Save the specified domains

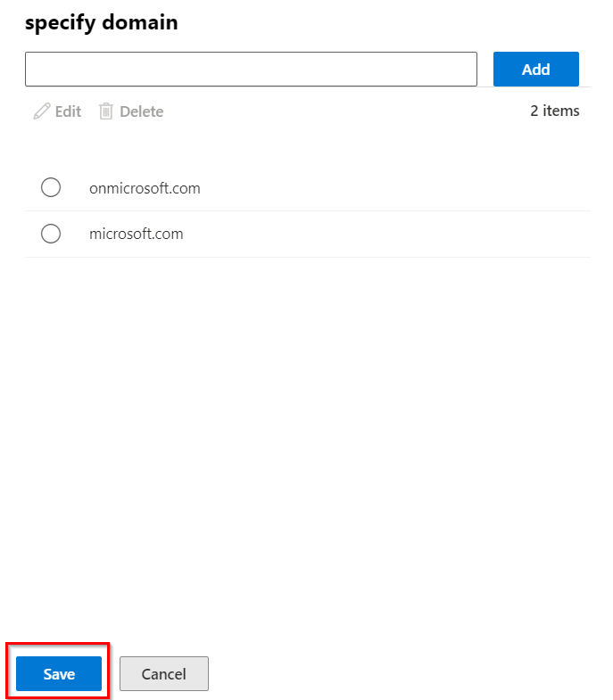pos(59,673)
